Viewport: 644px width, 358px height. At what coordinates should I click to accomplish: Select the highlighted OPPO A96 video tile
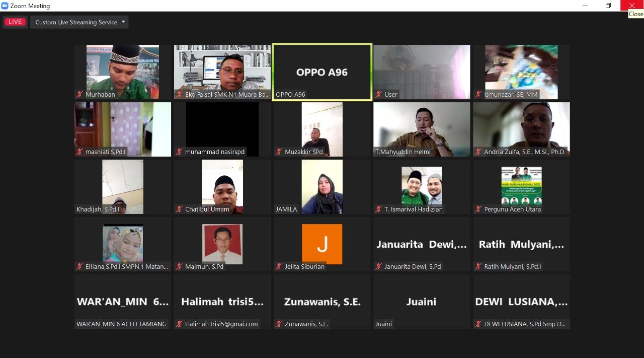321,71
